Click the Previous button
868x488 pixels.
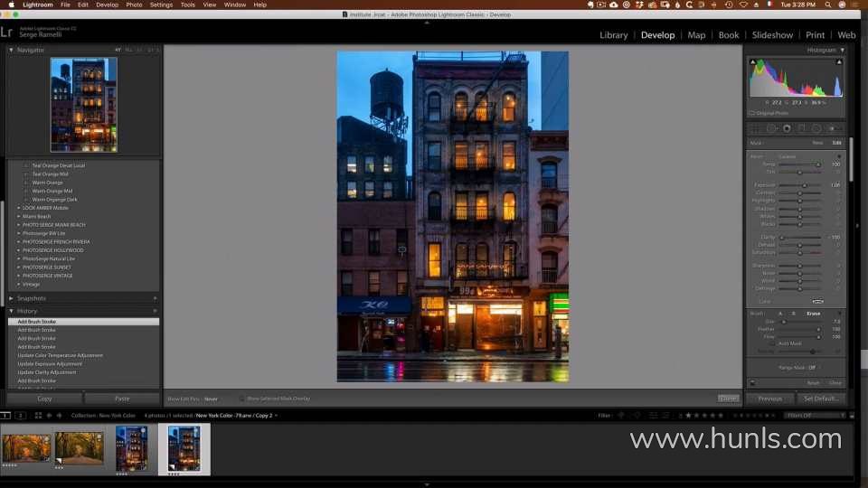pos(769,399)
